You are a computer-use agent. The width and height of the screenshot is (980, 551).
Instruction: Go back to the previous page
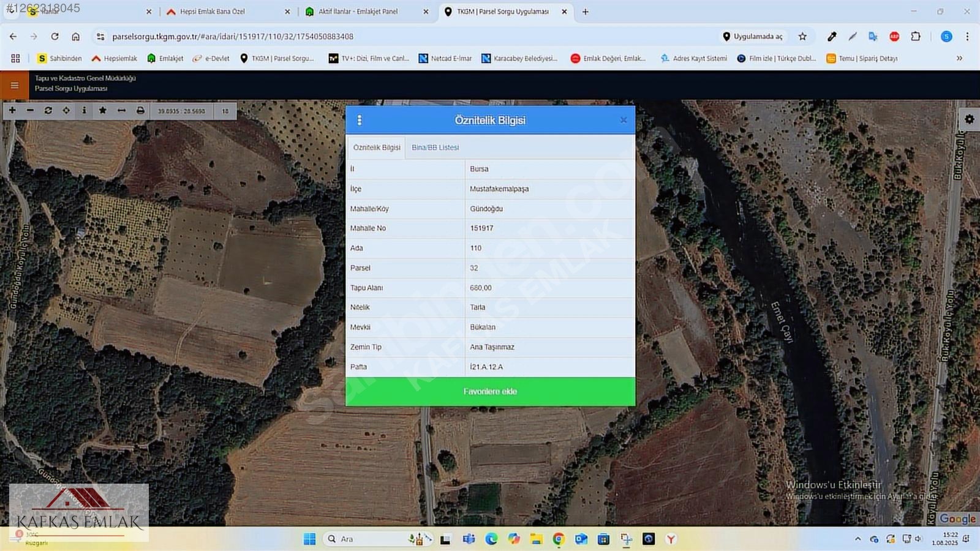(x=13, y=37)
